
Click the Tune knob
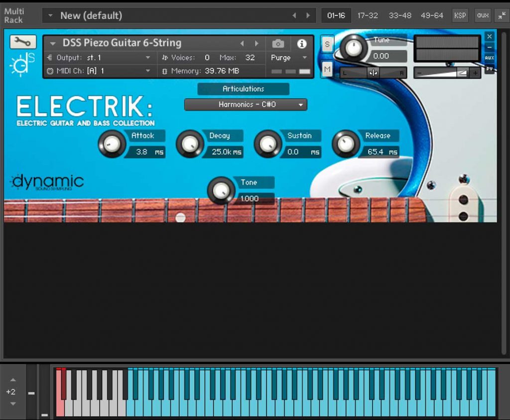click(354, 48)
